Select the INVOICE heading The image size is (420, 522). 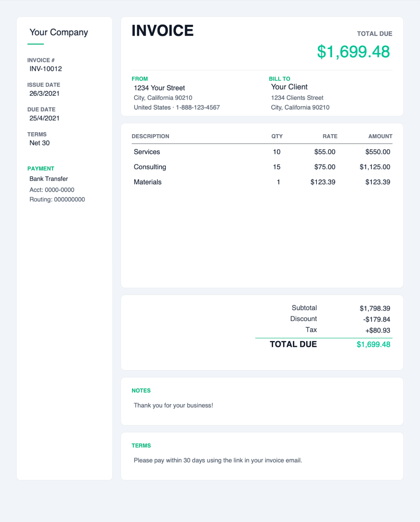click(x=163, y=31)
